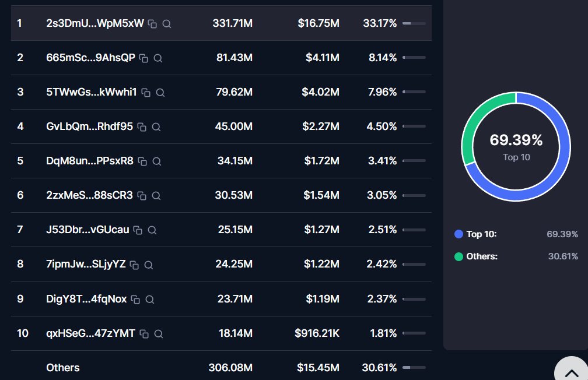588x380 pixels.
Task: Select the $15.45M Others value
Action: [318, 368]
